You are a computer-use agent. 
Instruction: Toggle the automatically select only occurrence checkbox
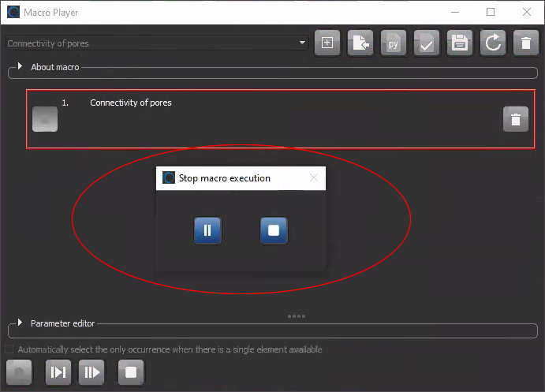click(9, 349)
